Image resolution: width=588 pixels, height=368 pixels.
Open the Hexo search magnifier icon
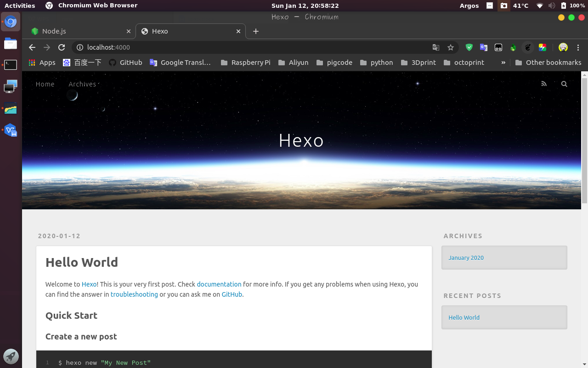pyautogui.click(x=564, y=84)
